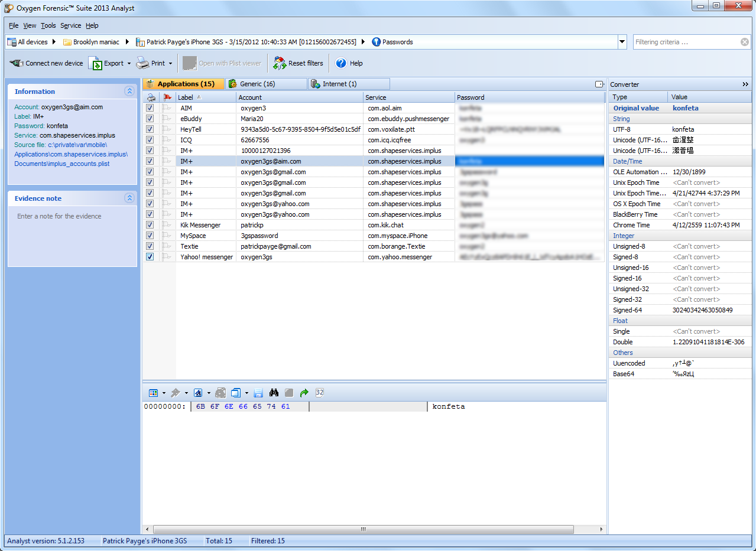Open Help from the toolbar
Screen dimensions: 756x551
point(349,63)
